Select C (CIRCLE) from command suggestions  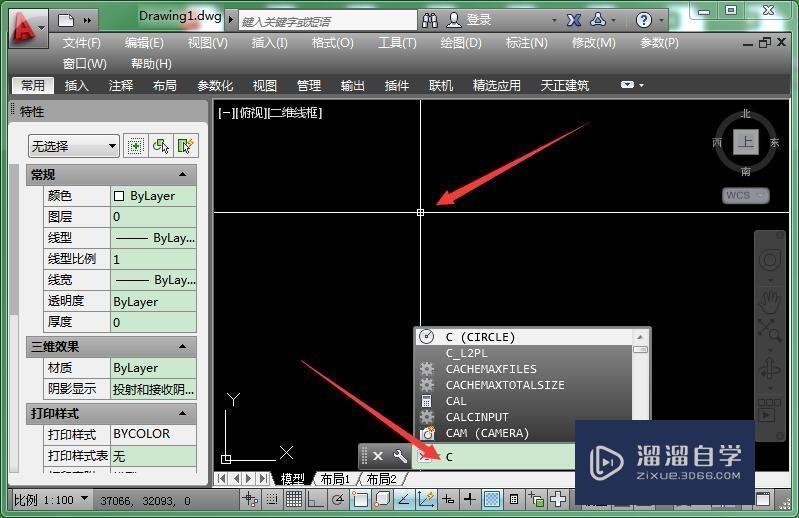(x=524, y=337)
